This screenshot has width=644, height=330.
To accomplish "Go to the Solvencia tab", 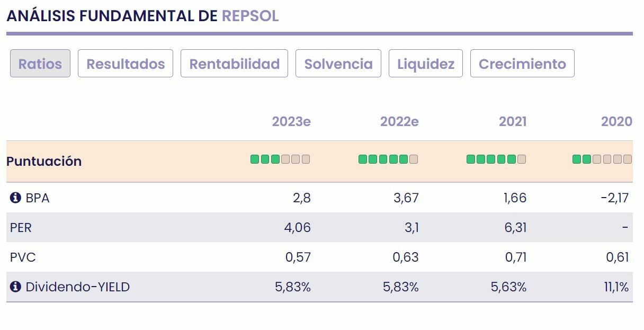I will click(338, 64).
